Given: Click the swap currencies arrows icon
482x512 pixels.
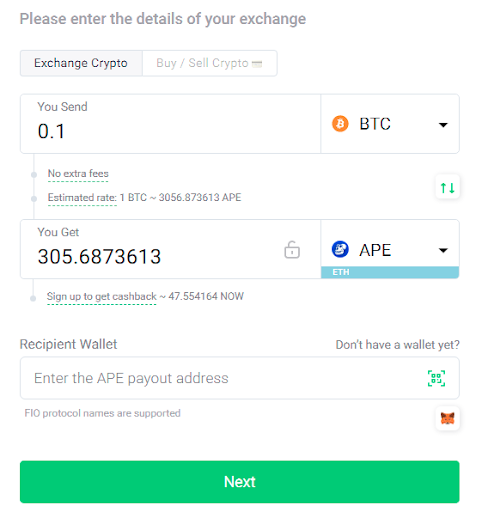Looking at the screenshot, I should [447, 188].
